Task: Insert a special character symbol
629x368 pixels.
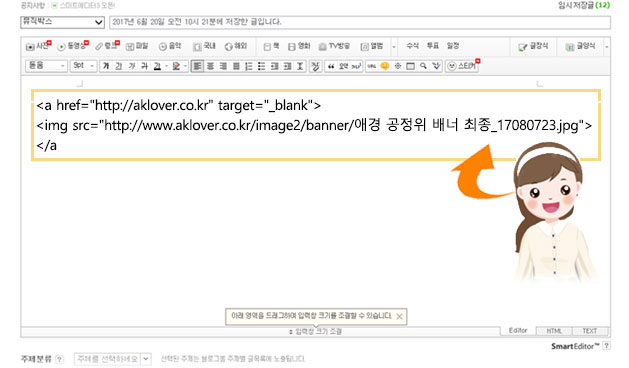Action: point(398,66)
